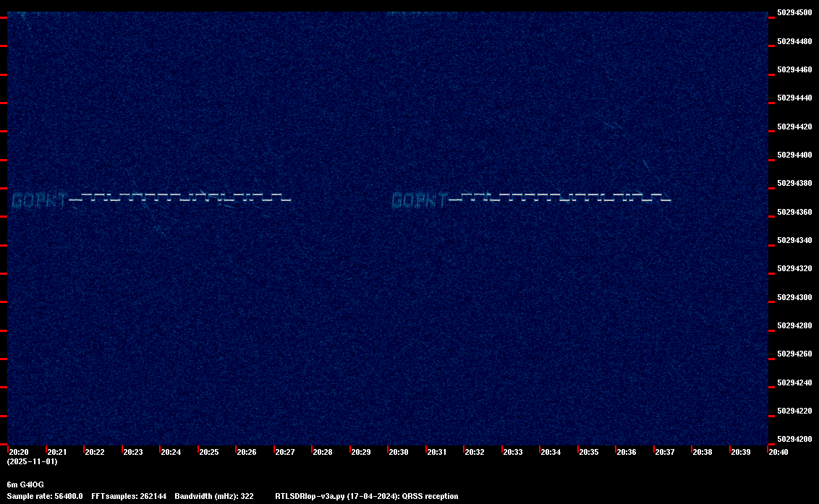Click the FFTsamples: 262144 text

(x=129, y=496)
